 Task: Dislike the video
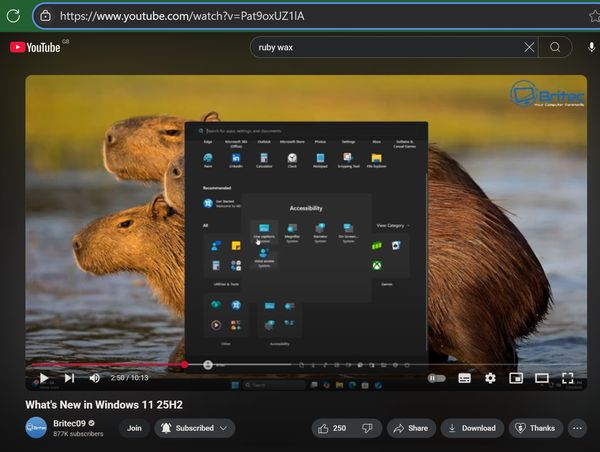pos(368,428)
